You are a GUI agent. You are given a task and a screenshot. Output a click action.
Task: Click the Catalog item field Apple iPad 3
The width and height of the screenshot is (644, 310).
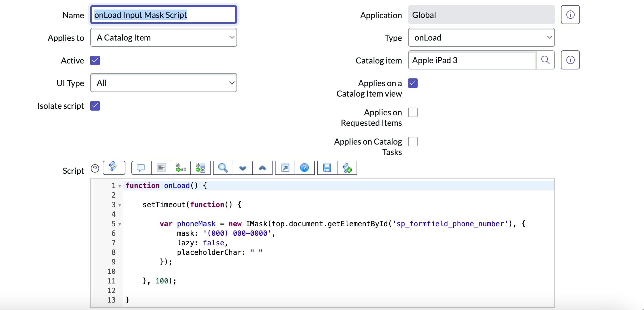472,60
